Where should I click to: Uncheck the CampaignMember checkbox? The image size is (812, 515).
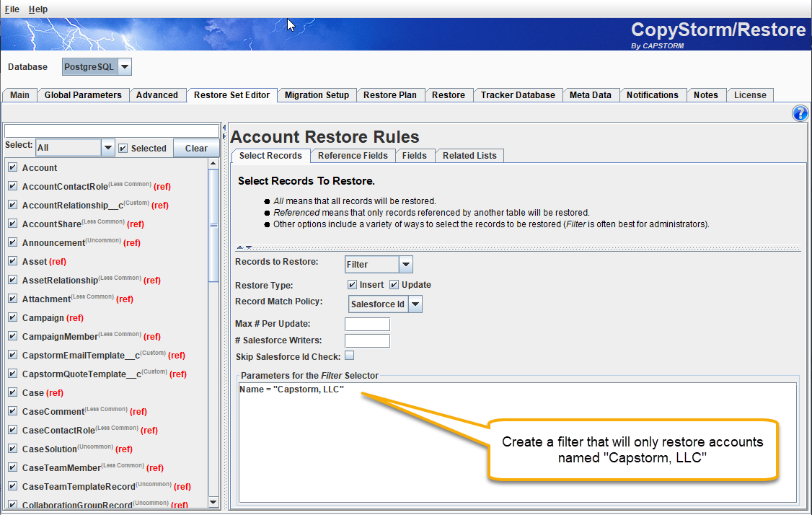13,335
